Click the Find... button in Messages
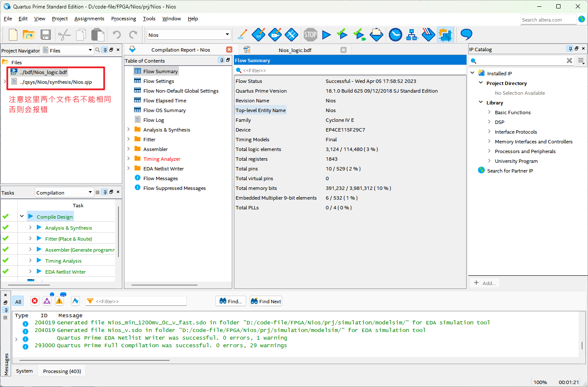This screenshot has height=387, width=588. pyautogui.click(x=231, y=301)
